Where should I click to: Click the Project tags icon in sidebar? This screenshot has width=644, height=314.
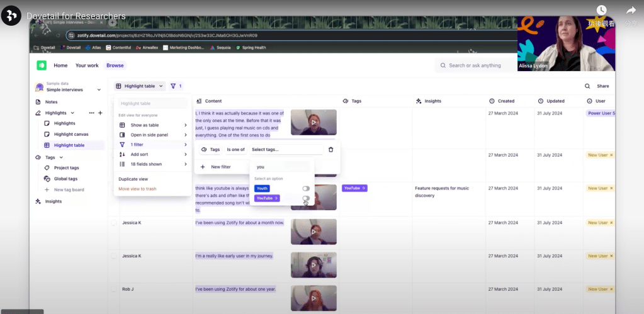click(x=47, y=168)
